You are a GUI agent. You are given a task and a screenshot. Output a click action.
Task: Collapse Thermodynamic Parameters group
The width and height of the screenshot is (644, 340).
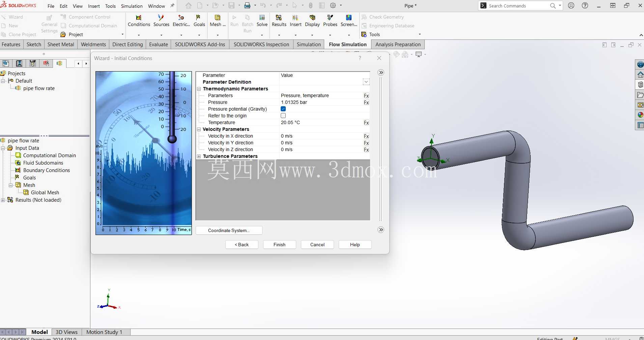click(x=199, y=89)
